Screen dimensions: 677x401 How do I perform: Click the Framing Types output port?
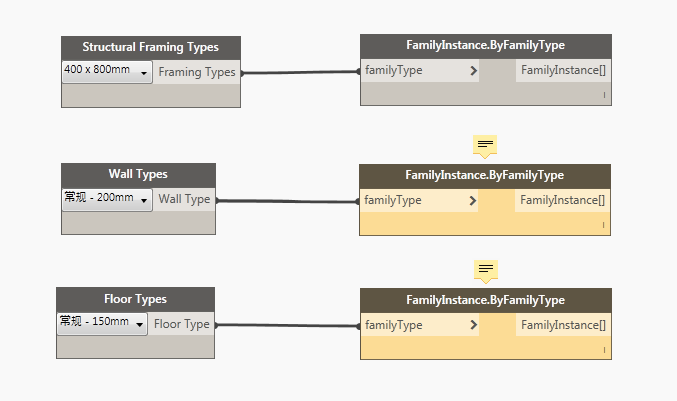point(196,72)
